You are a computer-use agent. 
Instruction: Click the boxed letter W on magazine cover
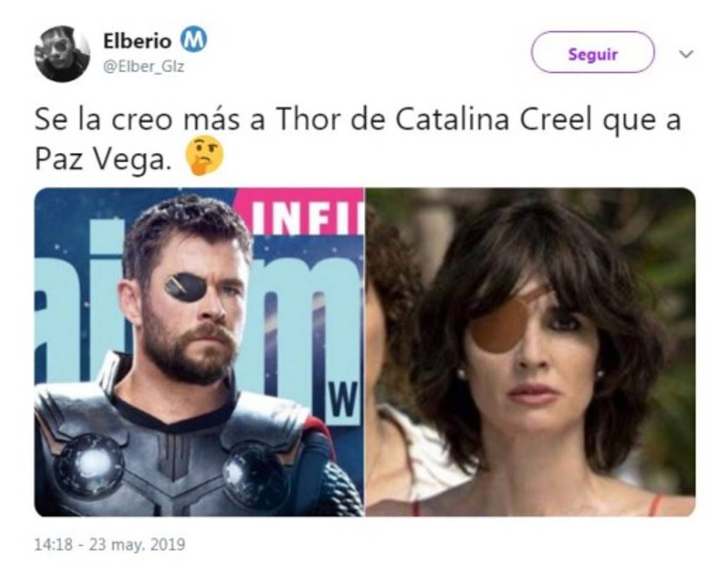point(343,402)
